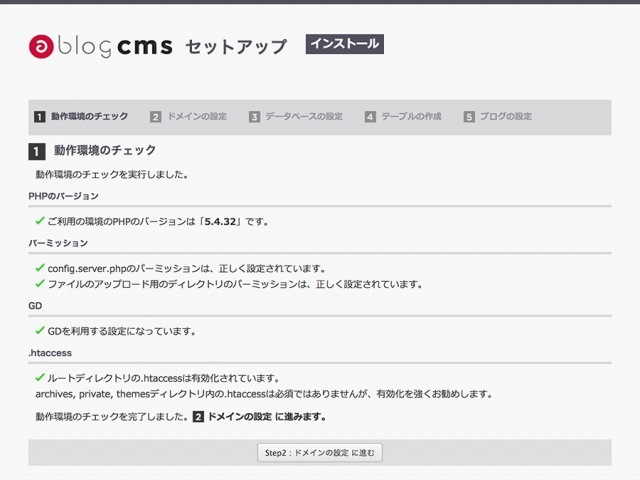640x480 pixels.
Task: Click the a-blog cms logo icon
Action: click(42, 46)
